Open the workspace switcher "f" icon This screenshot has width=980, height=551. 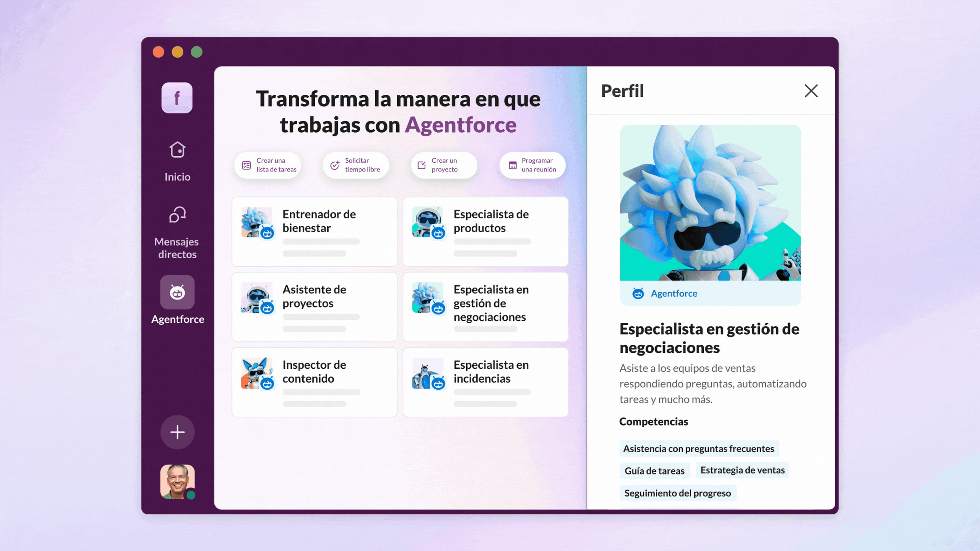177,98
